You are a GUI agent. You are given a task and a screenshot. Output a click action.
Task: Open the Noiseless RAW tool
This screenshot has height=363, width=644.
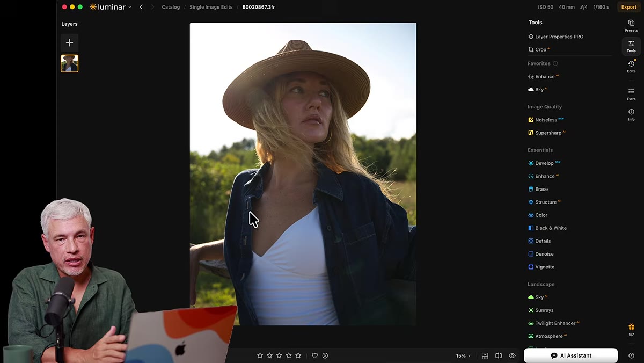(546, 120)
